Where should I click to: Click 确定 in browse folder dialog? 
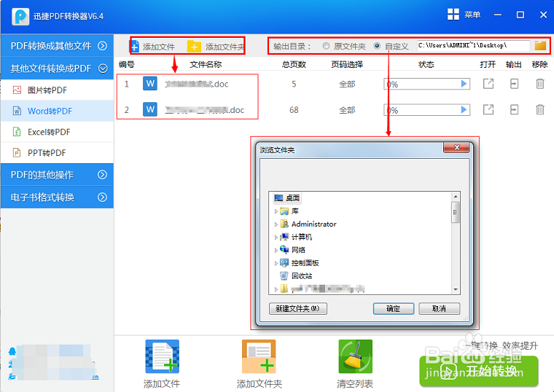click(x=393, y=309)
